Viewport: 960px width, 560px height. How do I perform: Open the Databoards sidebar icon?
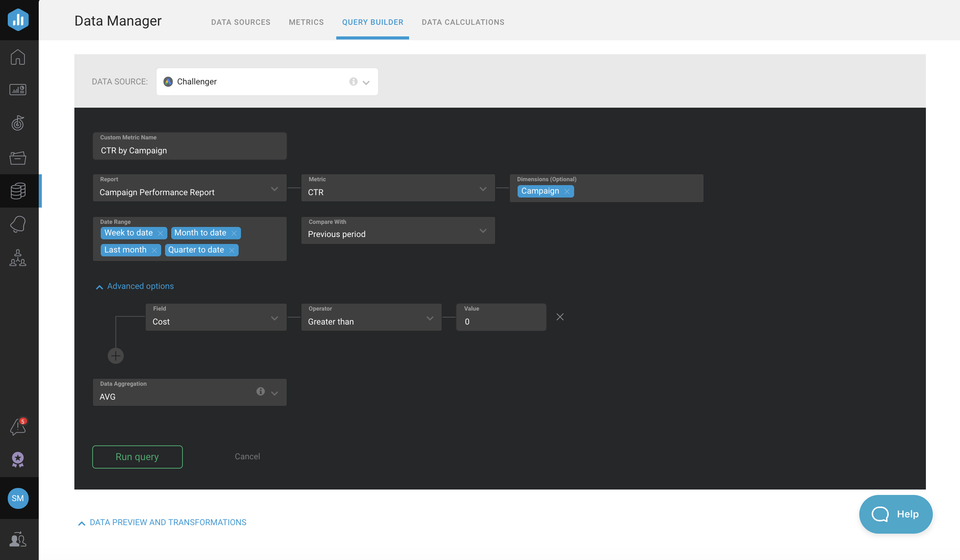click(18, 90)
